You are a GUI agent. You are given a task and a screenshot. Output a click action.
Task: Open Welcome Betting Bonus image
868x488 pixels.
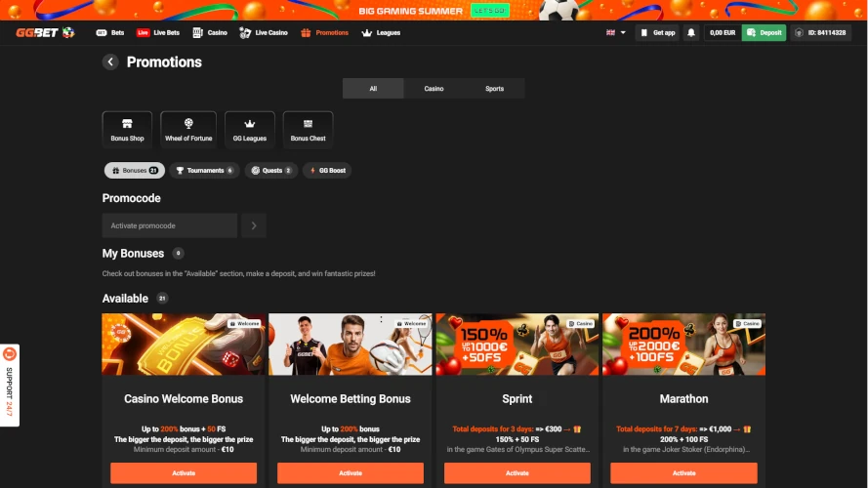(x=351, y=345)
